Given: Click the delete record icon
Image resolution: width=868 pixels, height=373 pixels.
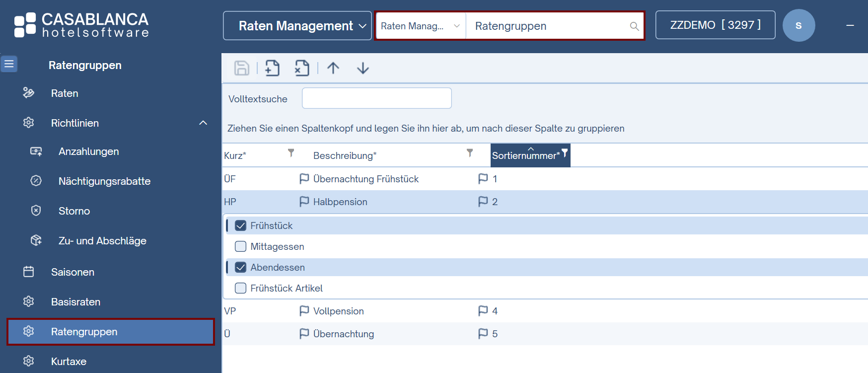Looking at the screenshot, I should point(301,68).
